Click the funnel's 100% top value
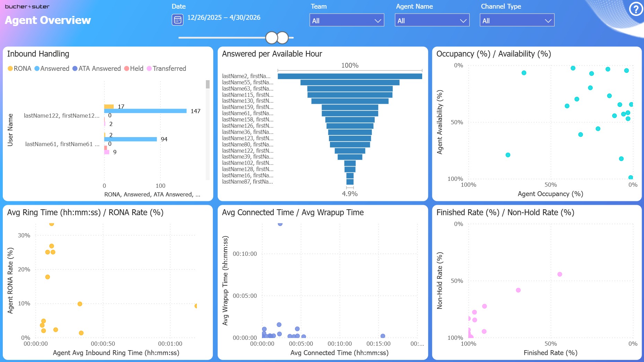This screenshot has height=362, width=644. click(x=350, y=65)
